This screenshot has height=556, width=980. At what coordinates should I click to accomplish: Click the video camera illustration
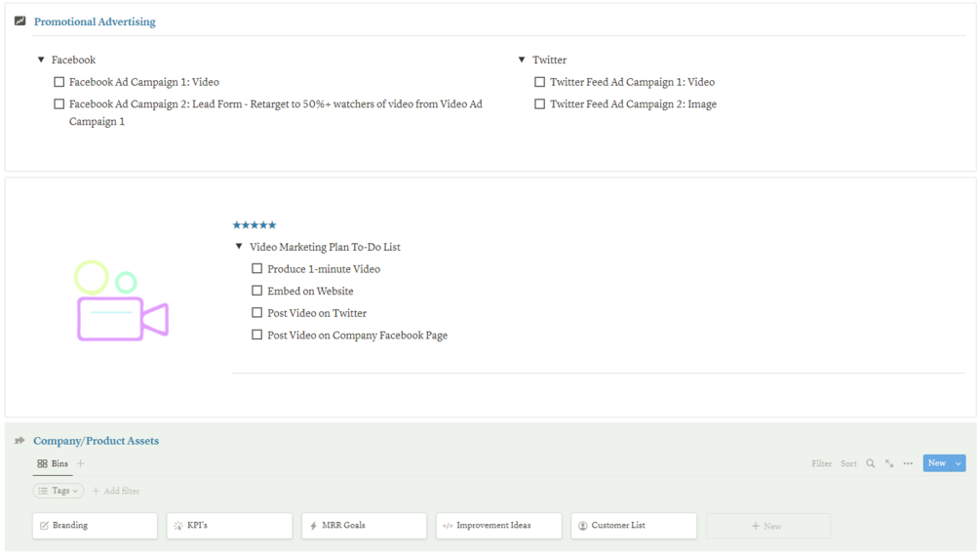(122, 301)
